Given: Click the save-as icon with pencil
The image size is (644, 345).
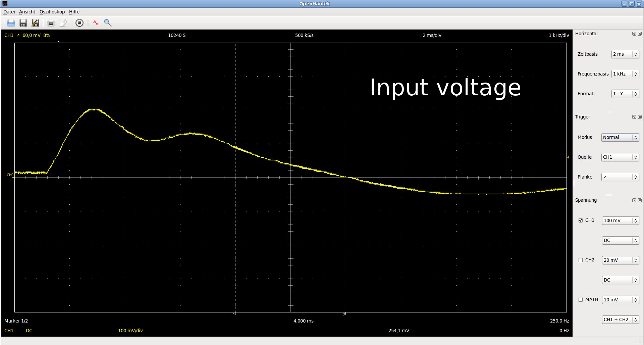Looking at the screenshot, I should [35, 23].
